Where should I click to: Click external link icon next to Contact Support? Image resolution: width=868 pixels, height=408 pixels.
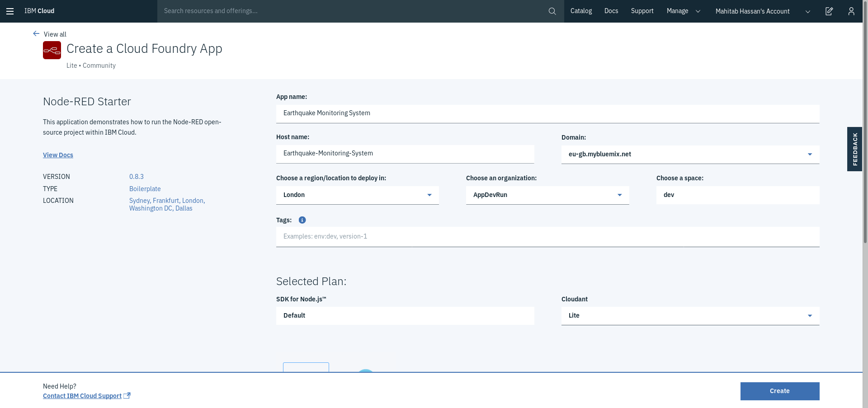127,396
